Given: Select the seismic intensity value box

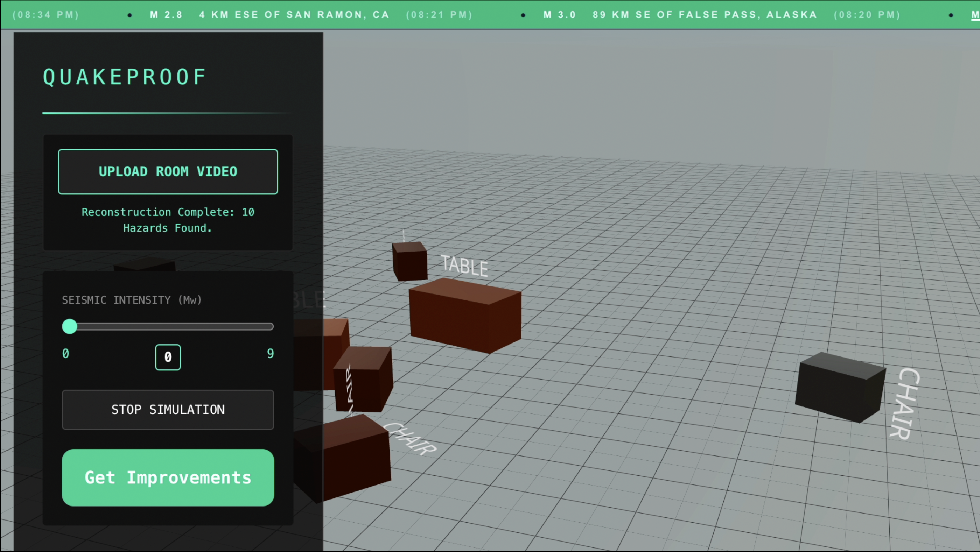Looking at the screenshot, I should point(168,358).
